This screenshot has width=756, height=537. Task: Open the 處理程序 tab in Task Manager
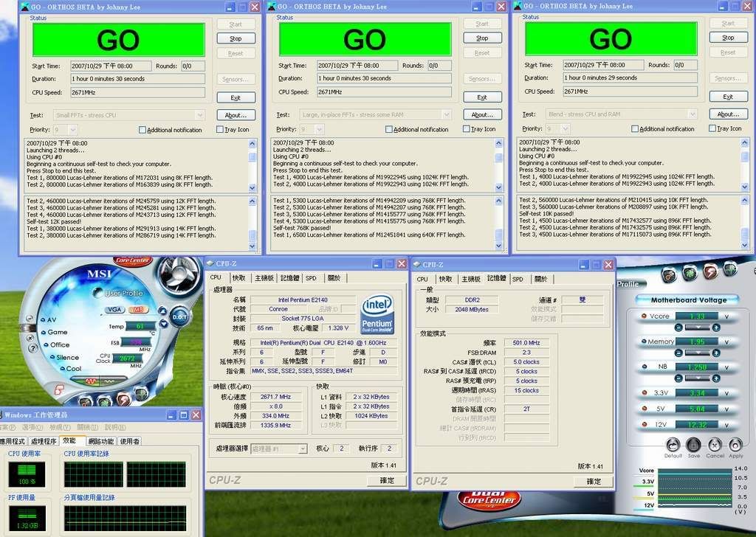pyautogui.click(x=44, y=441)
